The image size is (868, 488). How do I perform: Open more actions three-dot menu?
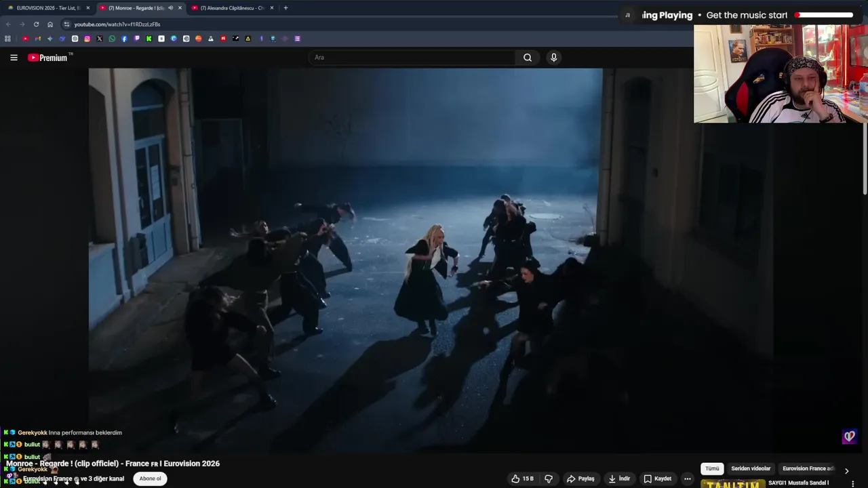point(687,479)
